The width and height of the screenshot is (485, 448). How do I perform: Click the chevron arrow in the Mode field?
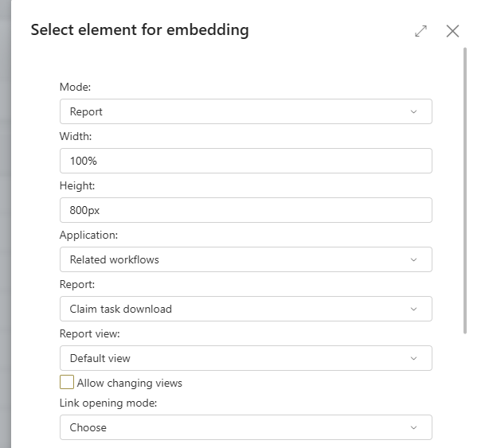coord(413,111)
